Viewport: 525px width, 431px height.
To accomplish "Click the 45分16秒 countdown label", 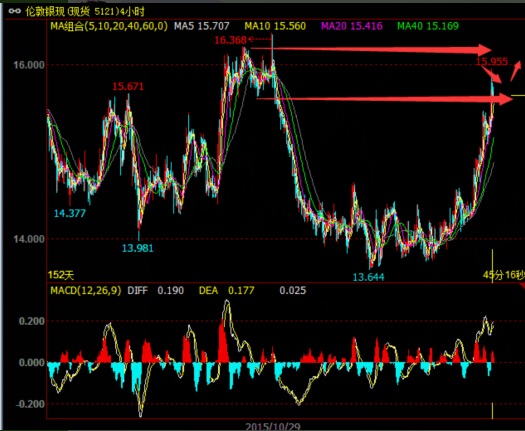I will [x=503, y=275].
